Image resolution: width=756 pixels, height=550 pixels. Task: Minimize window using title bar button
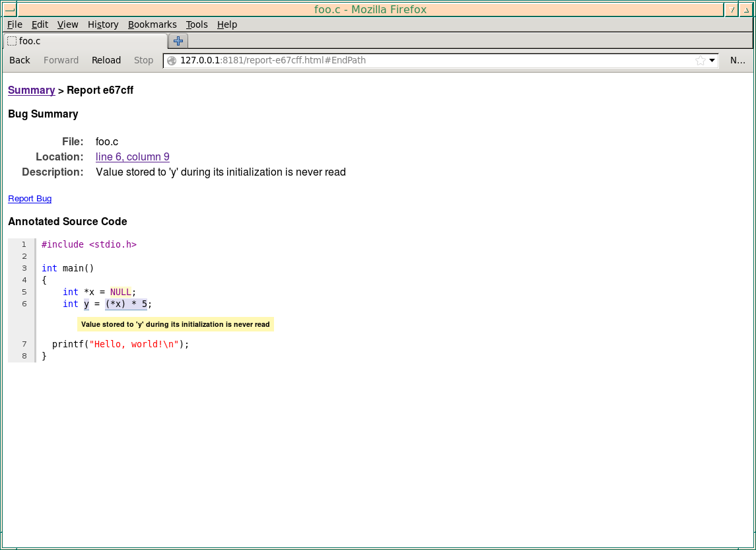[732, 10]
